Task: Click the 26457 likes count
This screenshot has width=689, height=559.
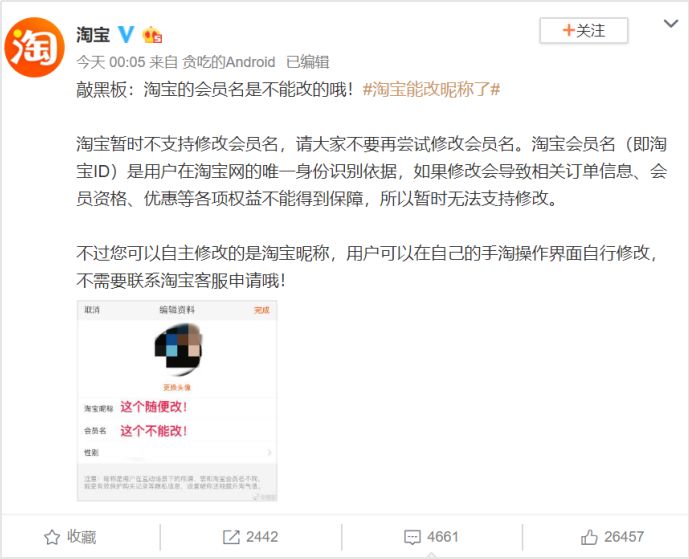Action: click(624, 537)
